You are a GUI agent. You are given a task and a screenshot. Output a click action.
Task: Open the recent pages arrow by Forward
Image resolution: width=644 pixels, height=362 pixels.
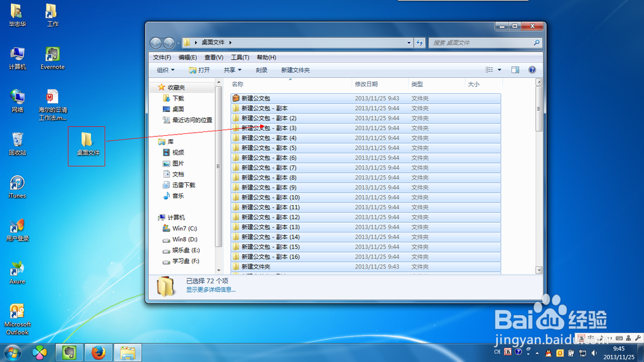(x=178, y=43)
